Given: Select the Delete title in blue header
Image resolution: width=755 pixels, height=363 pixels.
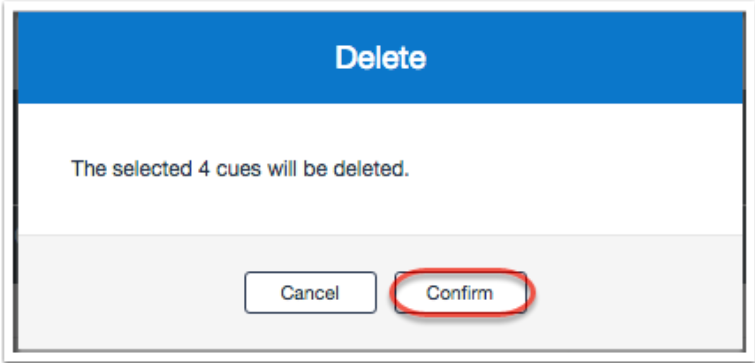Looking at the screenshot, I should pos(380,58).
